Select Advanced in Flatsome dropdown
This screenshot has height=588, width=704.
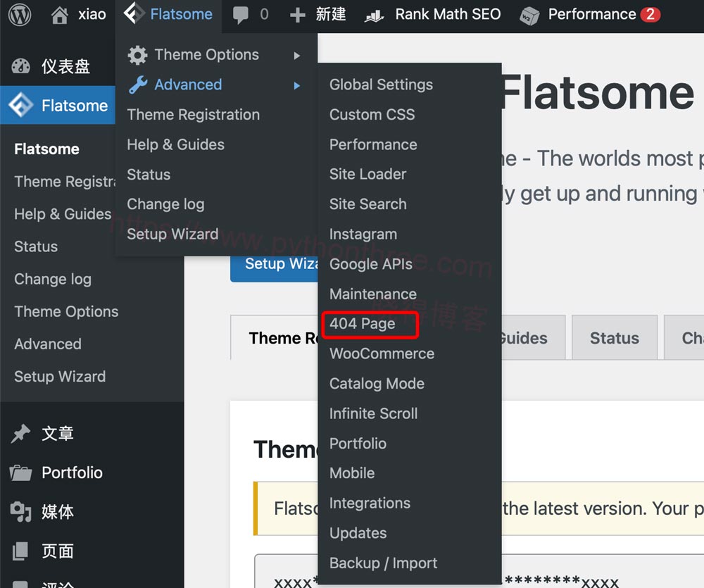188,85
